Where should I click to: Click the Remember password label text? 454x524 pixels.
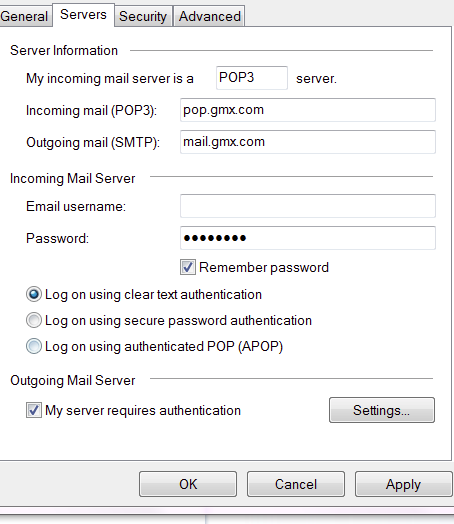coord(264,268)
